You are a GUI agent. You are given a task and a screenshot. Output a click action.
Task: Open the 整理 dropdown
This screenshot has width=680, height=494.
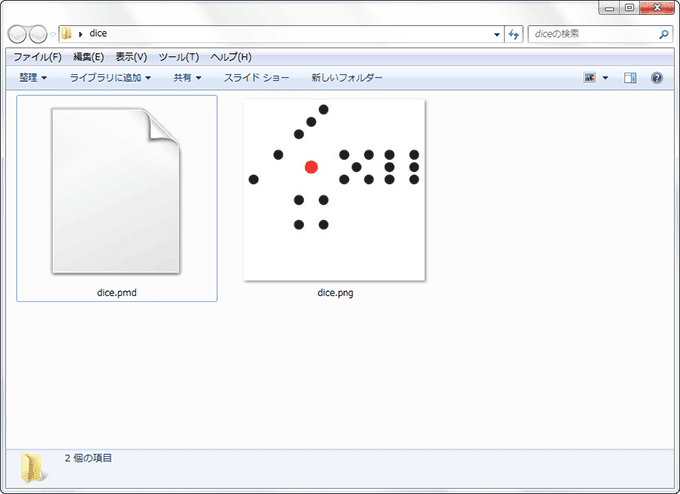33,78
